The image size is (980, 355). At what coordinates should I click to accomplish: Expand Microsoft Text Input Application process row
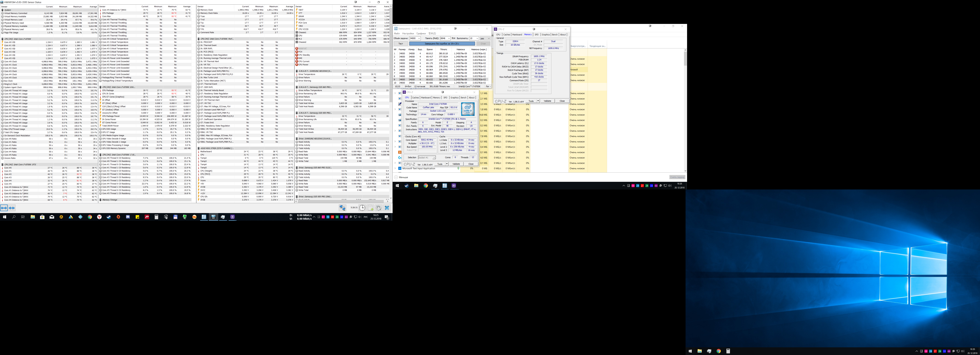(x=395, y=168)
